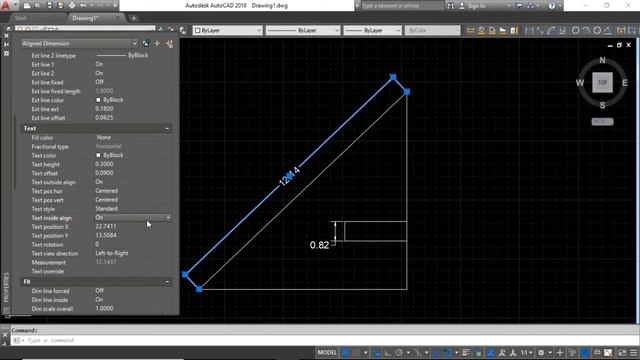Click the Customization menu icon in status bar
Image resolution: width=640 pixels, height=360 pixels.
pyautogui.click(x=634, y=353)
